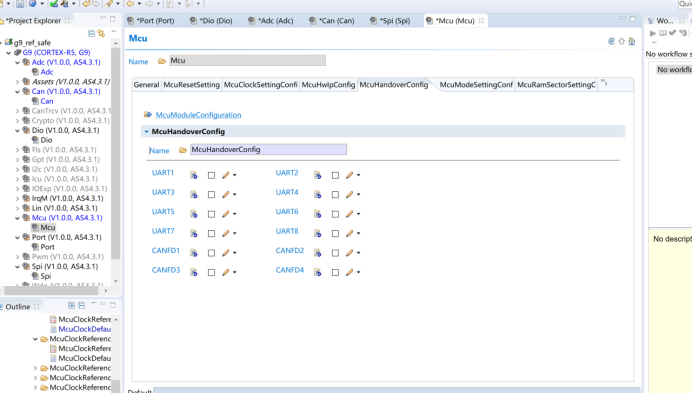693x394 pixels.
Task: Click the pencil edit icon for UART7
Action: 225,233
